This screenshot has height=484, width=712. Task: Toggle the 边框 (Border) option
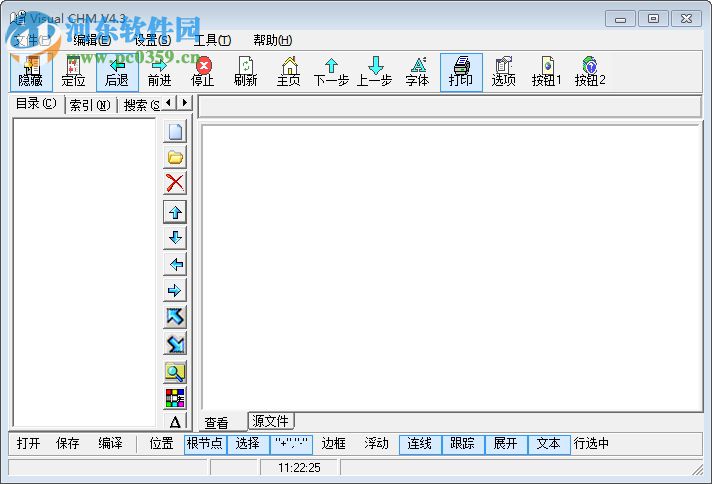(334, 444)
